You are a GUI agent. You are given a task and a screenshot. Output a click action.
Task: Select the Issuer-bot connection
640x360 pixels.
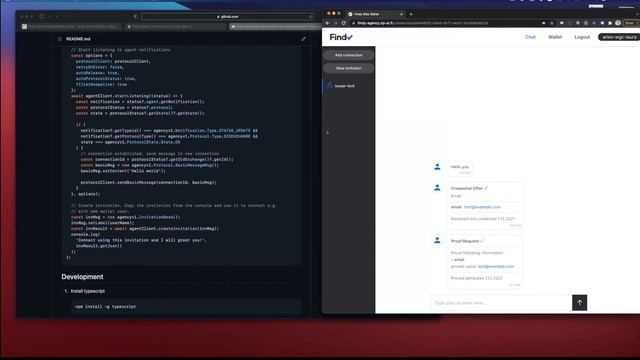pyautogui.click(x=349, y=86)
